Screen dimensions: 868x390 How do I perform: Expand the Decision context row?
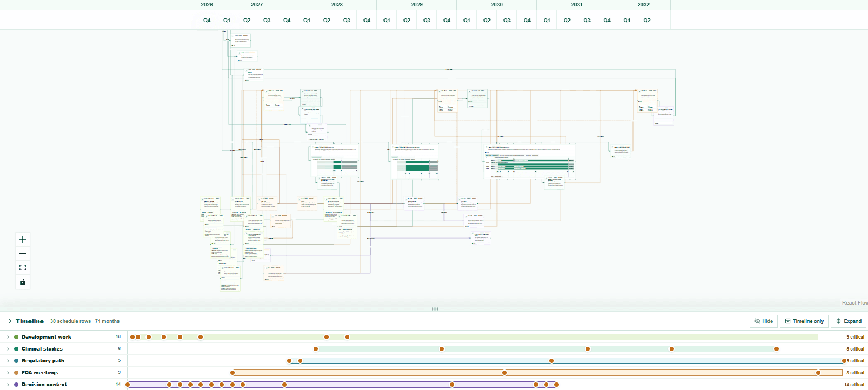(8, 385)
